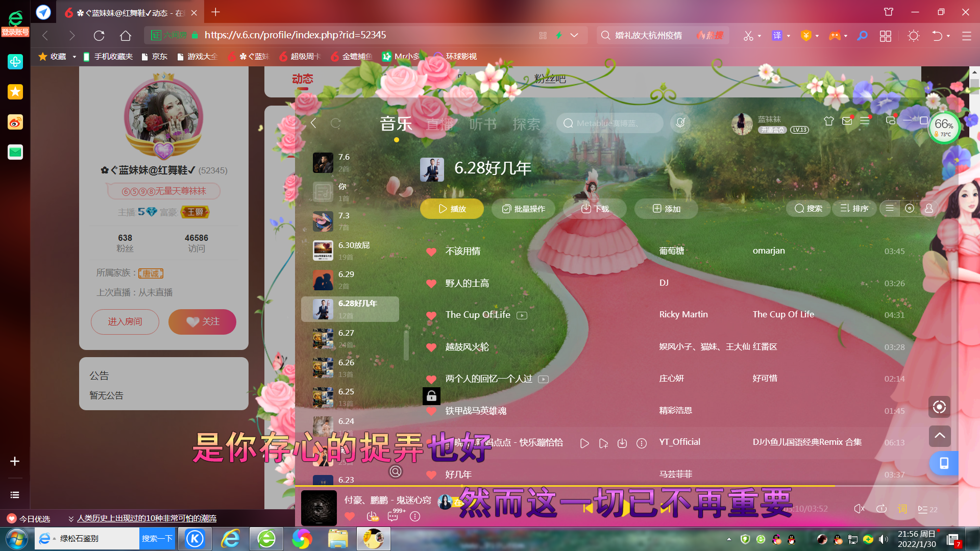Open the game controller icon in the browser toolbar
980x551 pixels.
pyautogui.click(x=835, y=36)
